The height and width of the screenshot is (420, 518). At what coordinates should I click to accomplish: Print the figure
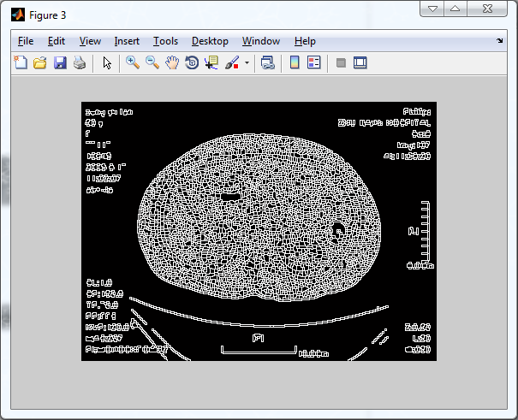point(79,62)
